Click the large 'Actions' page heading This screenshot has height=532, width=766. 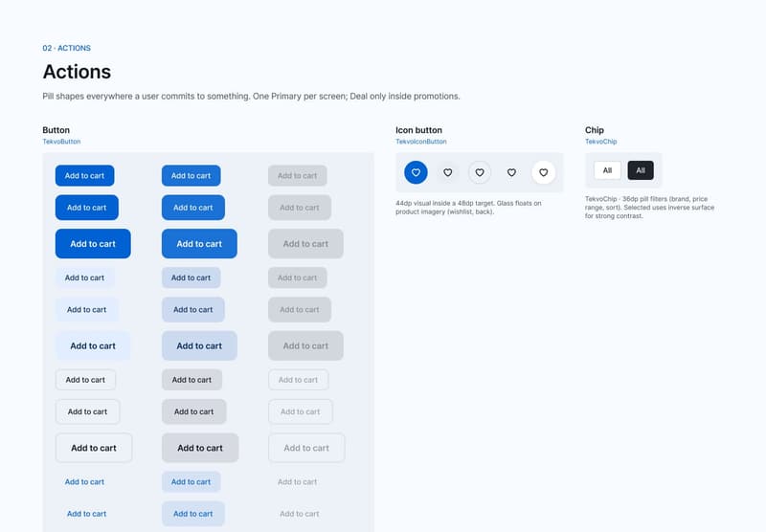pos(77,72)
